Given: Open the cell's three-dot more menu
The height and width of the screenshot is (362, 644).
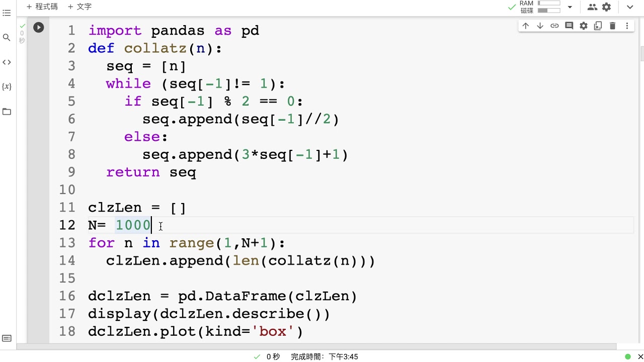Looking at the screenshot, I should pos(627,26).
